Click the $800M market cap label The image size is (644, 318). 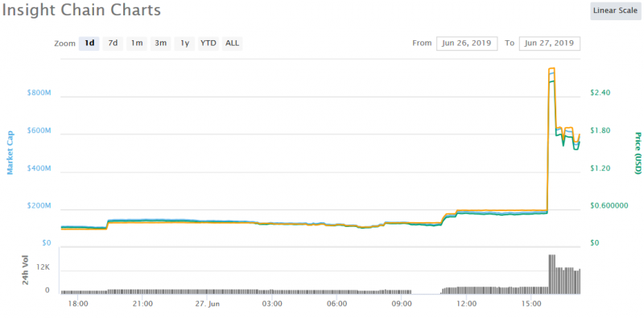[39, 93]
